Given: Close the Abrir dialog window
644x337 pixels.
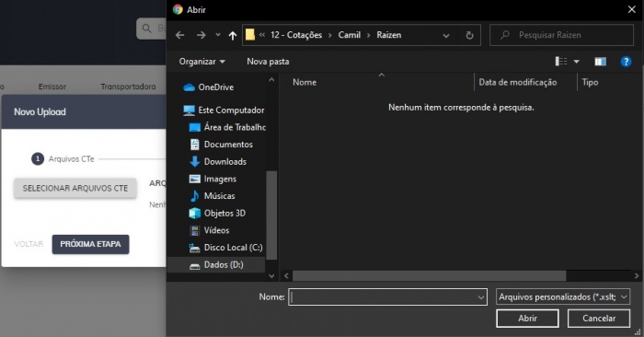Looking at the screenshot, I should pos(632,9).
